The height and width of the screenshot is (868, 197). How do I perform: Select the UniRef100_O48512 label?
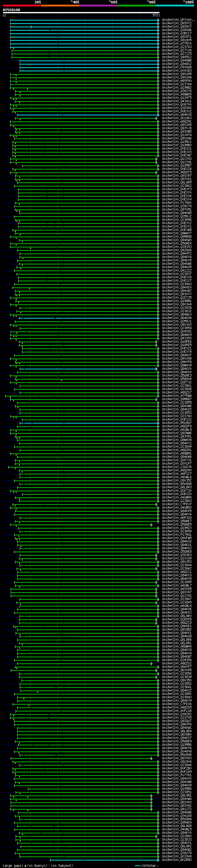tap(177, 57)
